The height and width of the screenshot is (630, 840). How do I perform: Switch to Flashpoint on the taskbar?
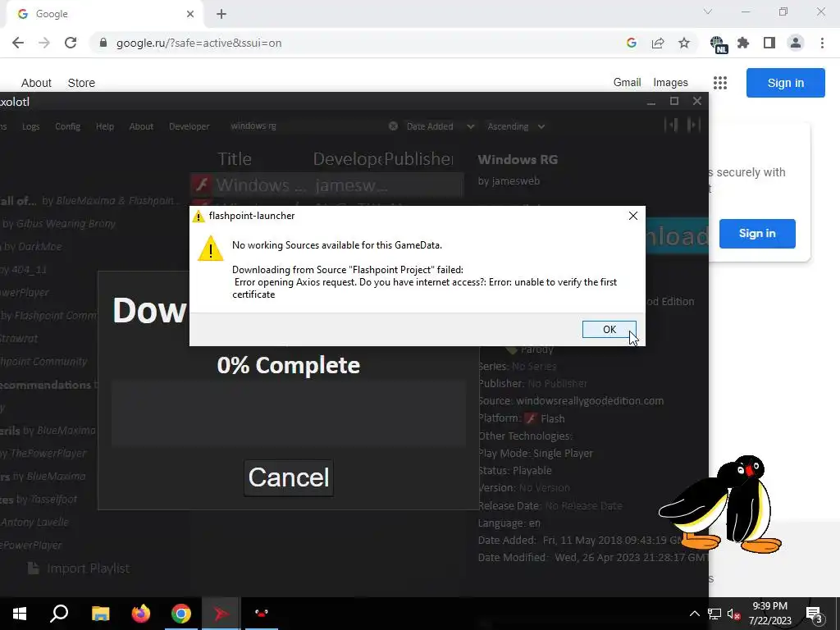221,614
